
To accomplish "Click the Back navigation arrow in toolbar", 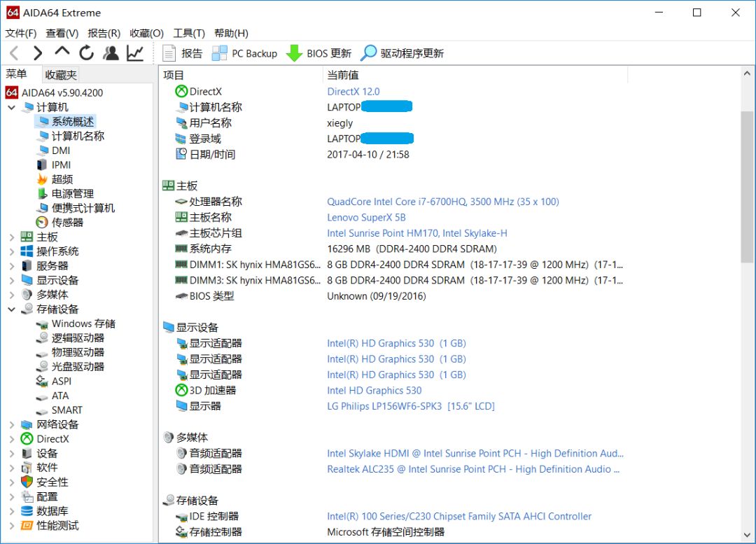I will coord(15,53).
